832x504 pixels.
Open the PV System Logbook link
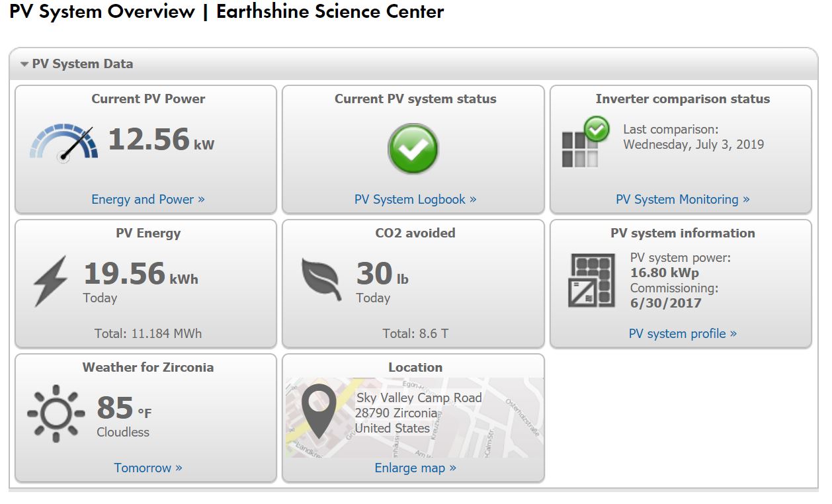pyautogui.click(x=415, y=199)
